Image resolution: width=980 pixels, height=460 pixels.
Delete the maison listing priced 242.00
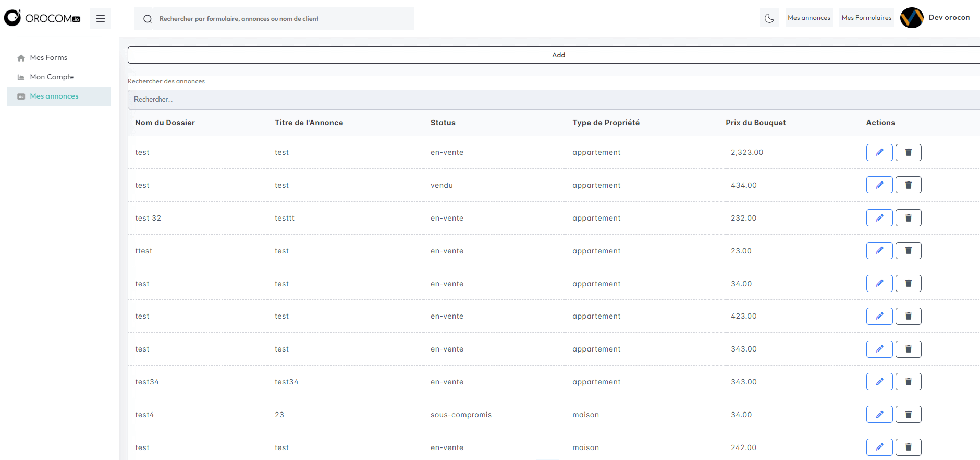click(908, 447)
